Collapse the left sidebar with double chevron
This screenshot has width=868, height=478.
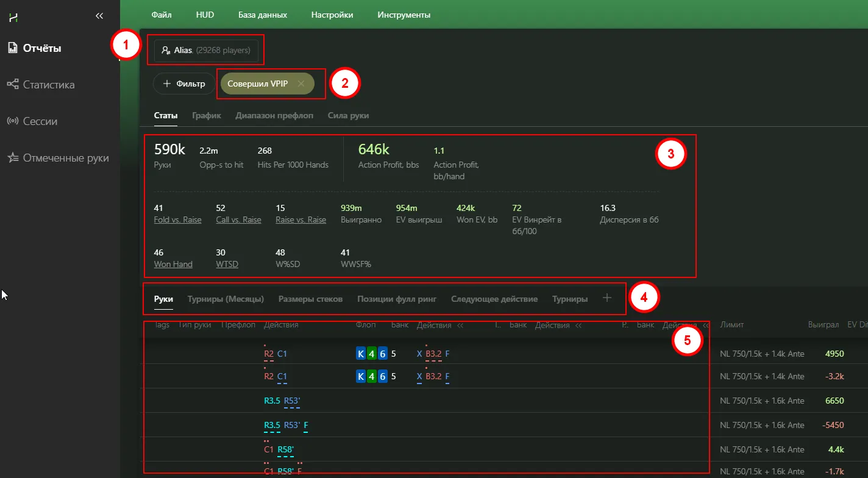[x=99, y=16]
